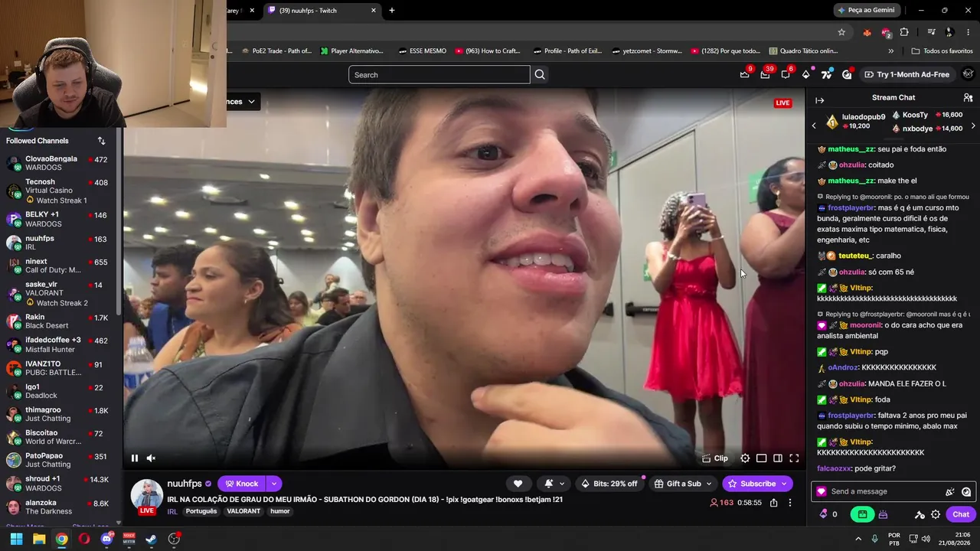Claim the green channel points bonus chest
Screen dimensions: 980x551
pyautogui.click(x=862, y=514)
